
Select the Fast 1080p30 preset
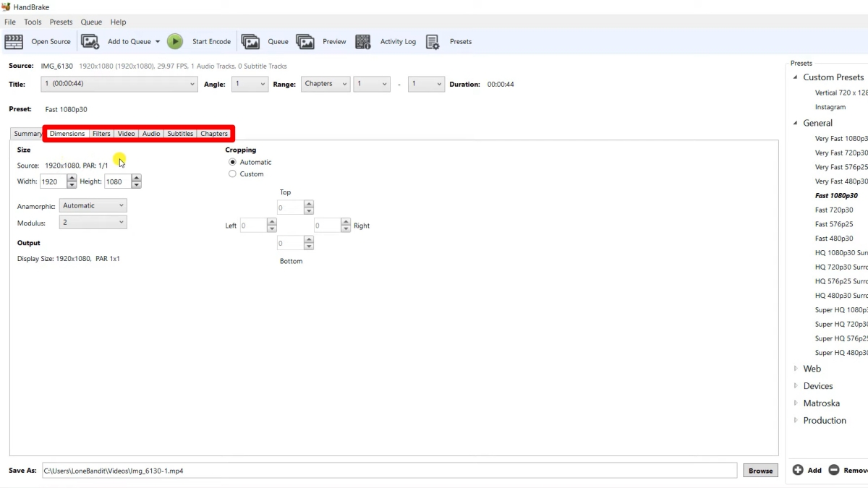[x=836, y=195]
